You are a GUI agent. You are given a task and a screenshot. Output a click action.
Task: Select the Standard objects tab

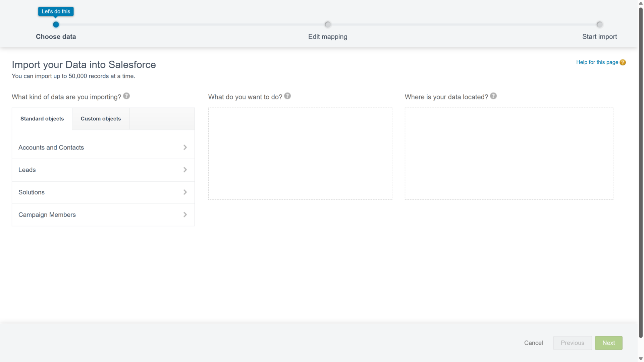(42, 119)
